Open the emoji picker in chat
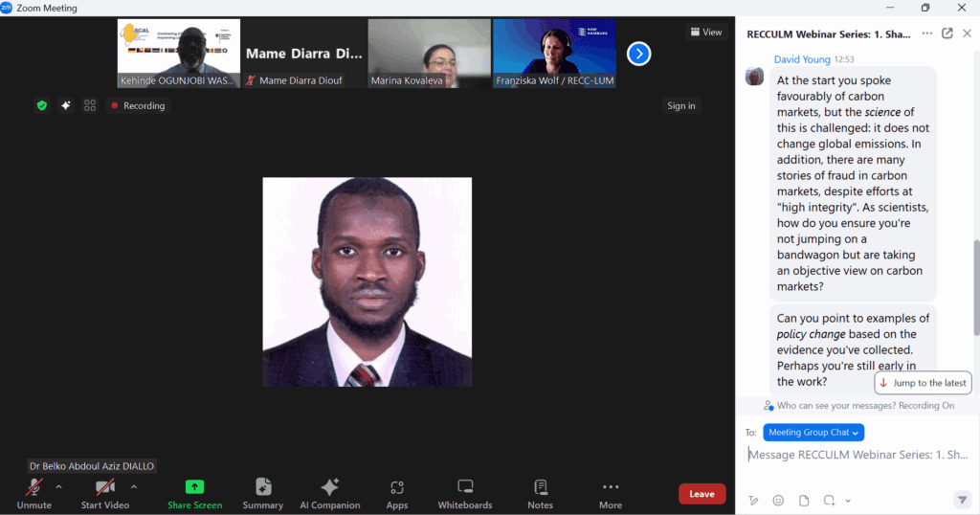Screen dimensions: 980x515 [x=778, y=500]
